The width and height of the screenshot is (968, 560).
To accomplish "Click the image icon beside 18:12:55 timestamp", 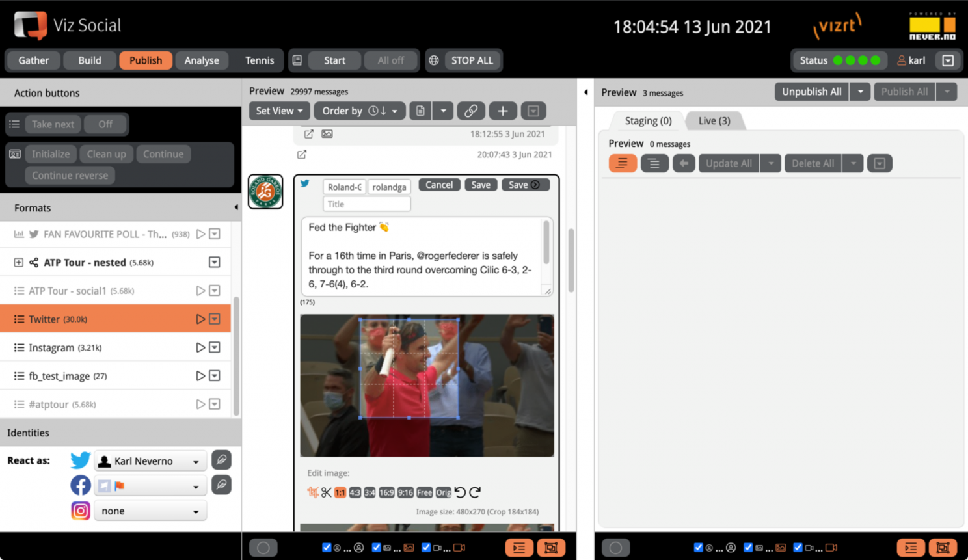I will coord(327,134).
